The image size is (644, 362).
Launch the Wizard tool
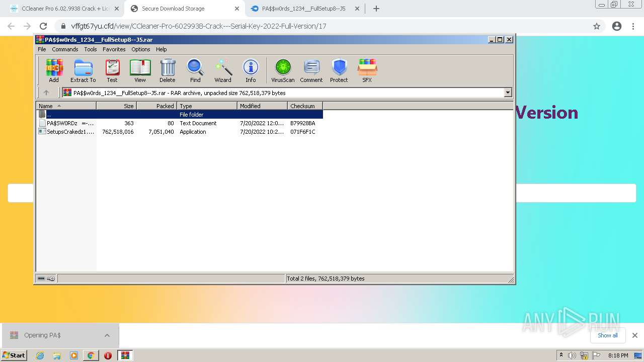tap(223, 71)
